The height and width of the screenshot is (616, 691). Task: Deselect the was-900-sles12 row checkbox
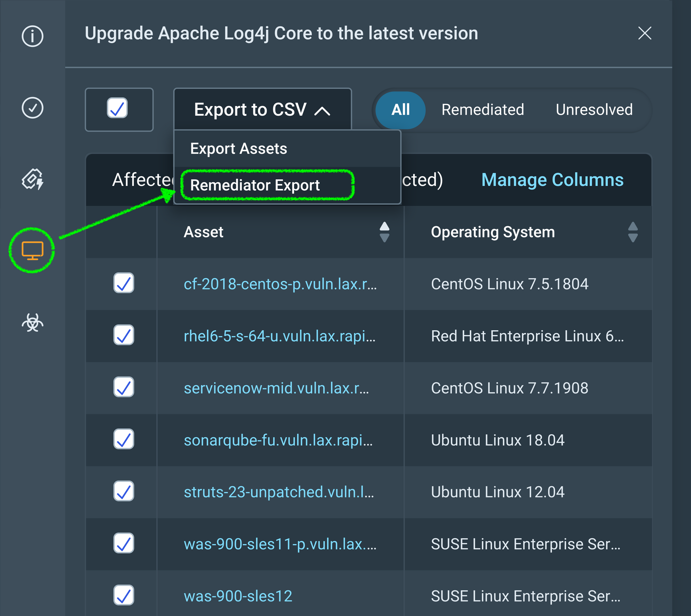(x=124, y=595)
